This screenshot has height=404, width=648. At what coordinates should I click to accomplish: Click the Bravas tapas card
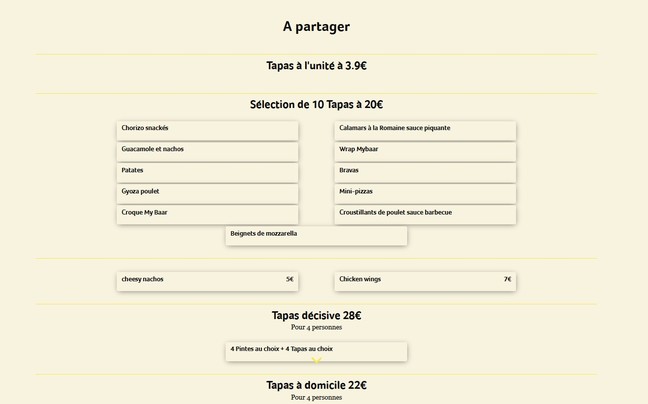pos(425,172)
